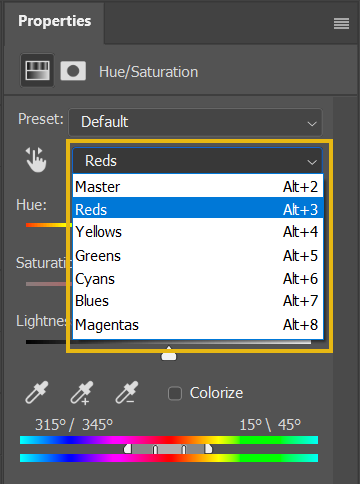
Task: Select Magentas in the dropdown list
Action: tap(198, 325)
